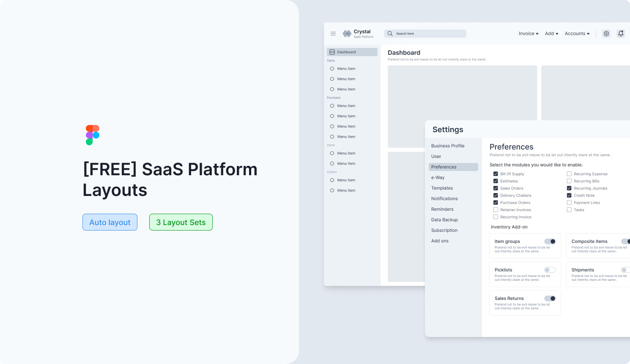Click the 3 Layout Sets button
630x364 pixels.
point(181,222)
